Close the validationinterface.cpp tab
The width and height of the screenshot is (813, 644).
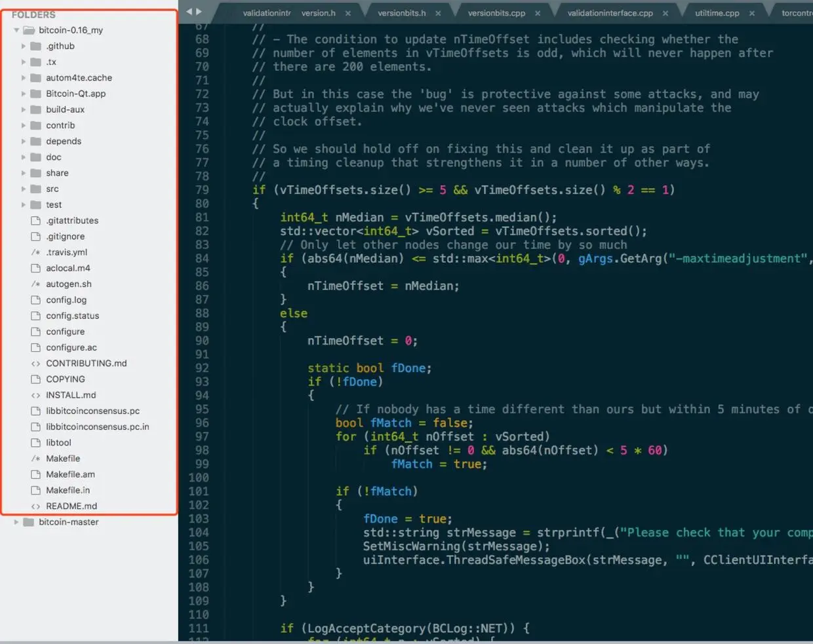665,13
